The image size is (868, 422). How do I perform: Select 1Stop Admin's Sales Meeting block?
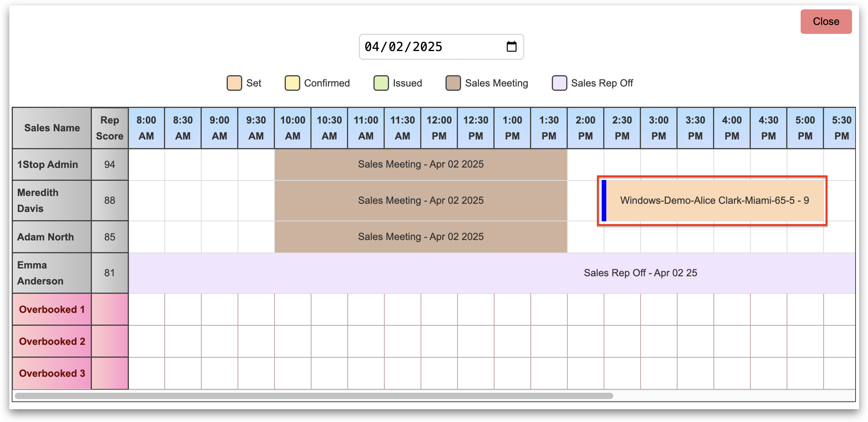click(x=421, y=164)
